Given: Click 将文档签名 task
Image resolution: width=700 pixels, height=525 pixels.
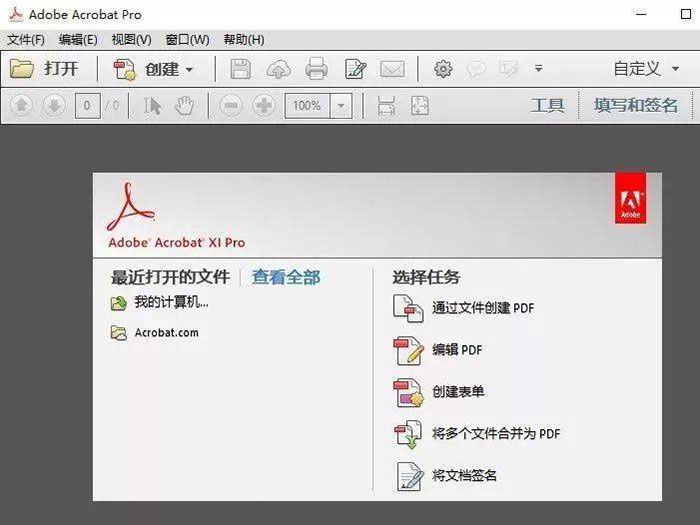Looking at the screenshot, I should coord(464,475).
